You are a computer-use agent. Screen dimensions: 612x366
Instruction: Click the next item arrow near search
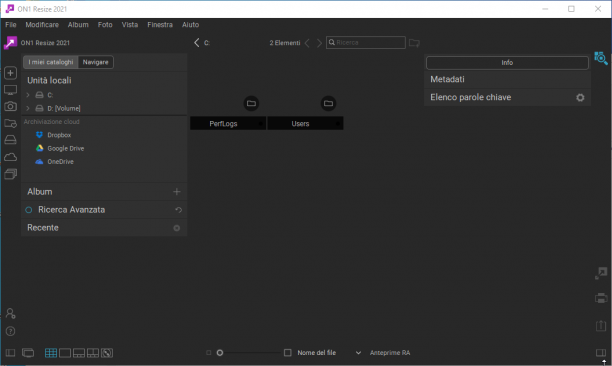[319, 43]
